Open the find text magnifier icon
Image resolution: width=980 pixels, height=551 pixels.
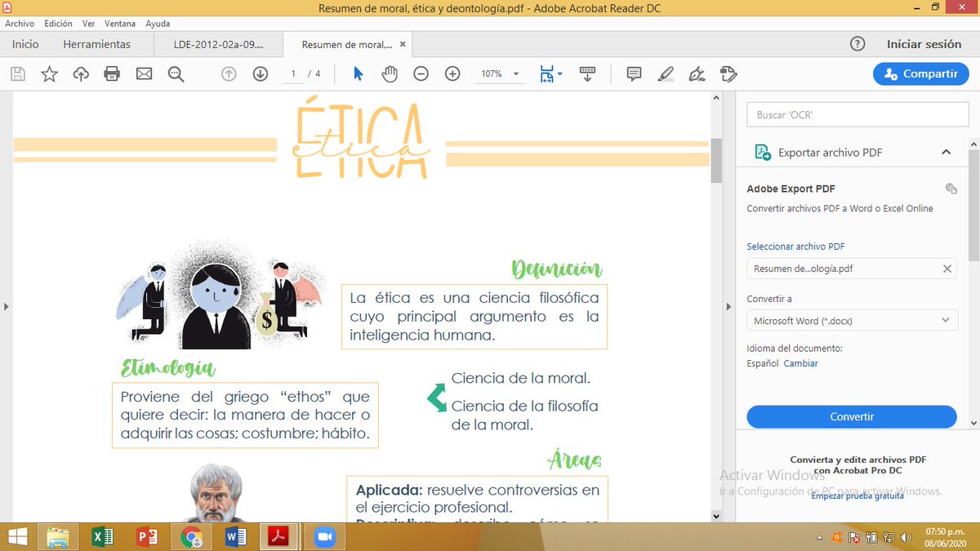176,74
